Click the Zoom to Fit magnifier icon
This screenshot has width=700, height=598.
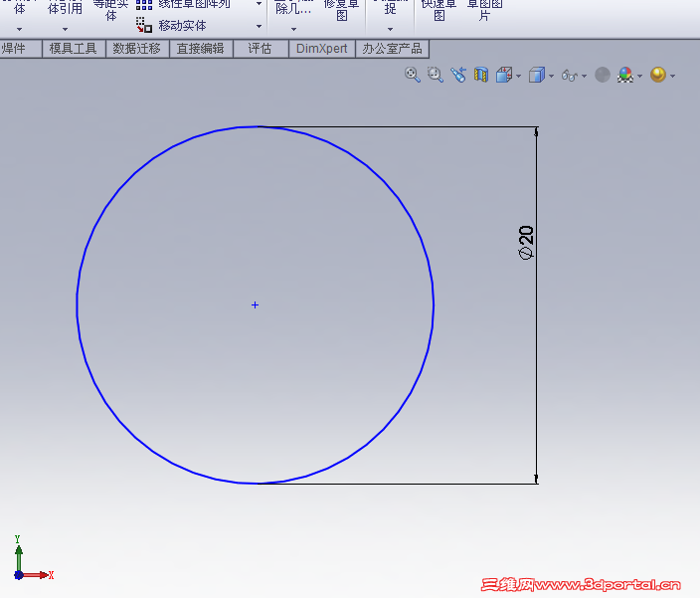pyautogui.click(x=412, y=75)
